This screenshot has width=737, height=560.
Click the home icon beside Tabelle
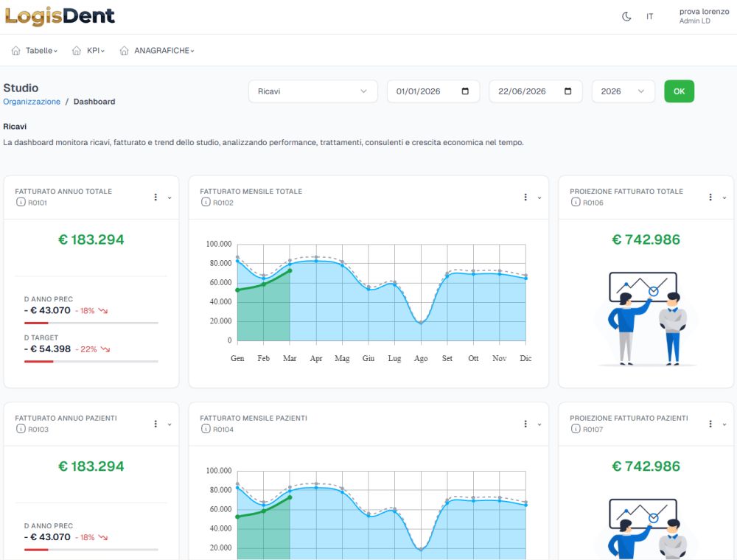[x=16, y=50]
